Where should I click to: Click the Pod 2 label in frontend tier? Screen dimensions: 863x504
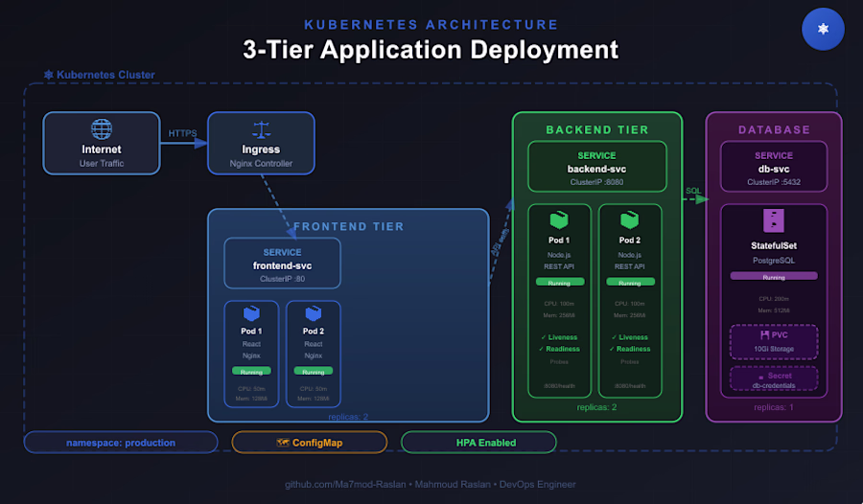[x=314, y=332]
